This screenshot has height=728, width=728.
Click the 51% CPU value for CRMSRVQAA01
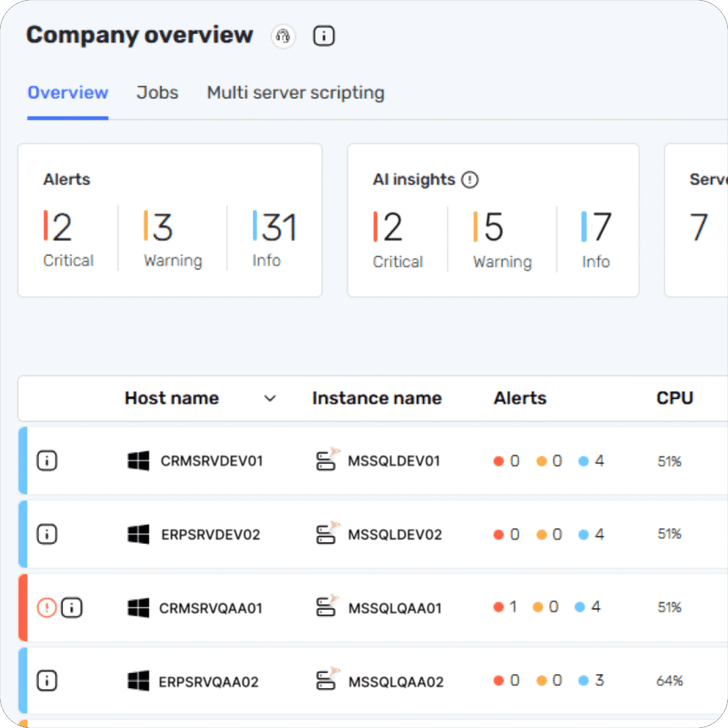pos(669,607)
